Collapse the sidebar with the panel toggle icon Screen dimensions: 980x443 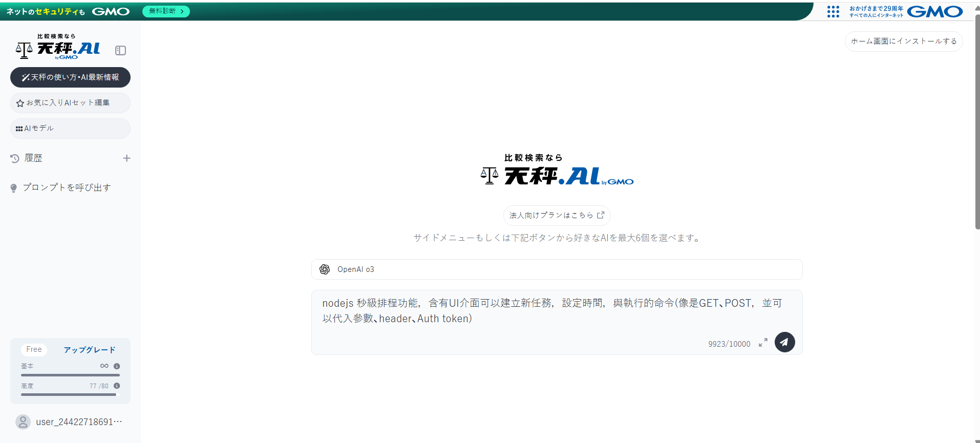click(120, 50)
